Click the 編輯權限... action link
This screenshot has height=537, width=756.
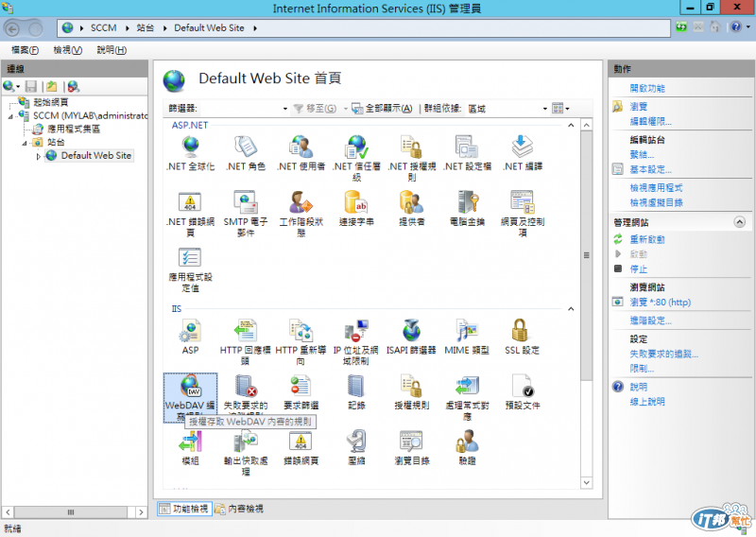pyautogui.click(x=650, y=122)
